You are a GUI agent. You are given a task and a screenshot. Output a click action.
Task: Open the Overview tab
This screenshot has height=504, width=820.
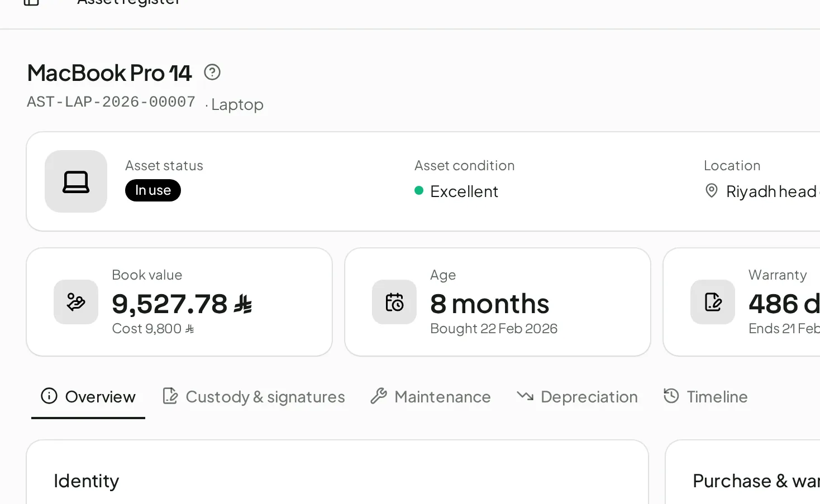88,397
